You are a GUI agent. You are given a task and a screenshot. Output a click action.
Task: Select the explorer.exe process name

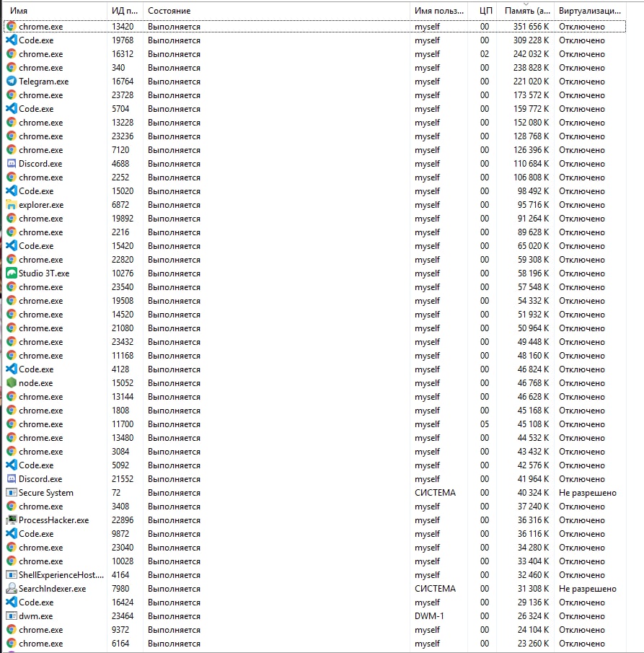(x=41, y=205)
